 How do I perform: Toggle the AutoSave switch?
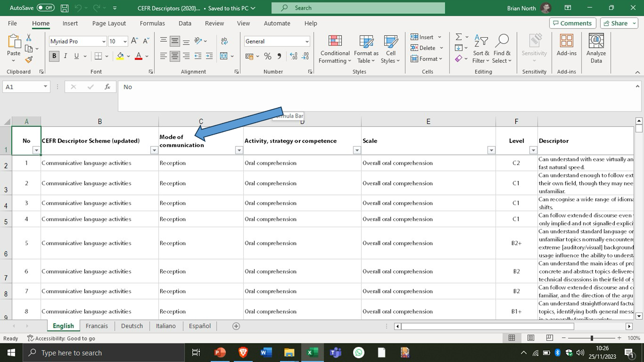click(45, 8)
